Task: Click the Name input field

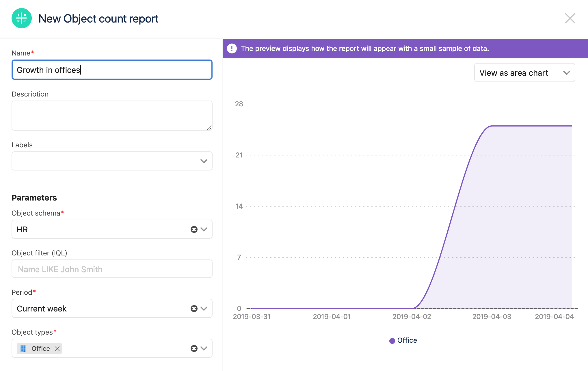Action: 112,70
